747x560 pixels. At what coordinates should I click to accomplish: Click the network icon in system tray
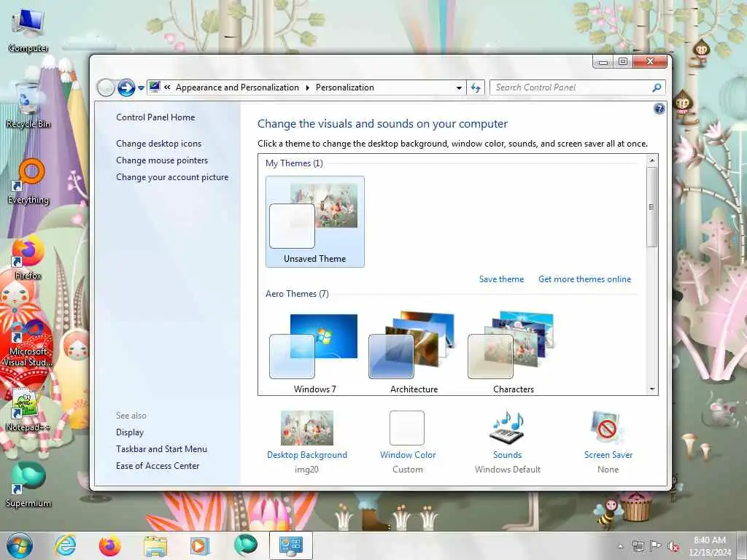pos(638,546)
